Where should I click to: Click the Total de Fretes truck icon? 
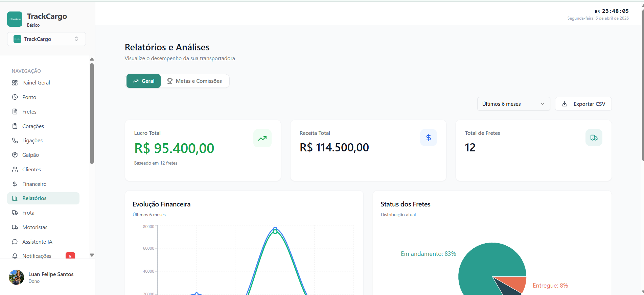coord(594,138)
